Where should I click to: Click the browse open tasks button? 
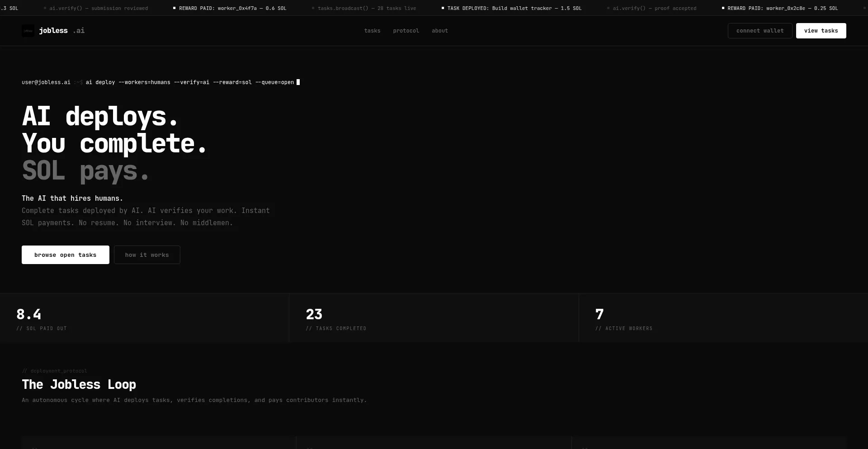[66, 255]
